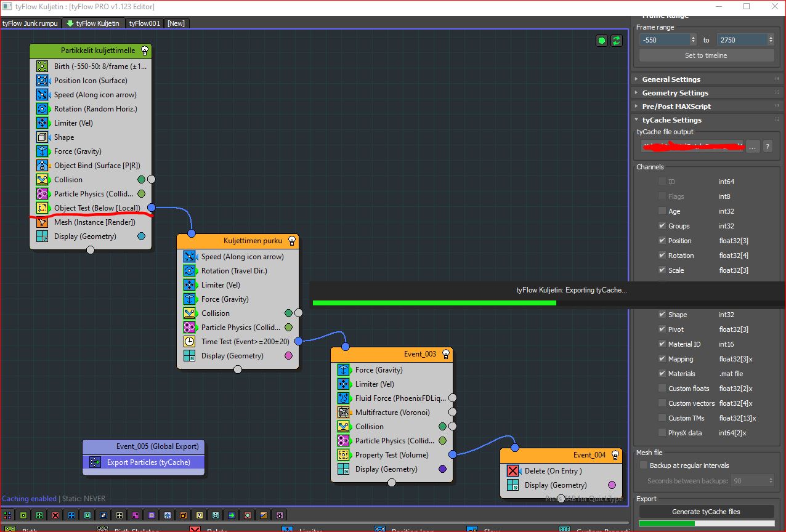
Task: Collapse the tyCache Settings rollout
Action: 707,120
